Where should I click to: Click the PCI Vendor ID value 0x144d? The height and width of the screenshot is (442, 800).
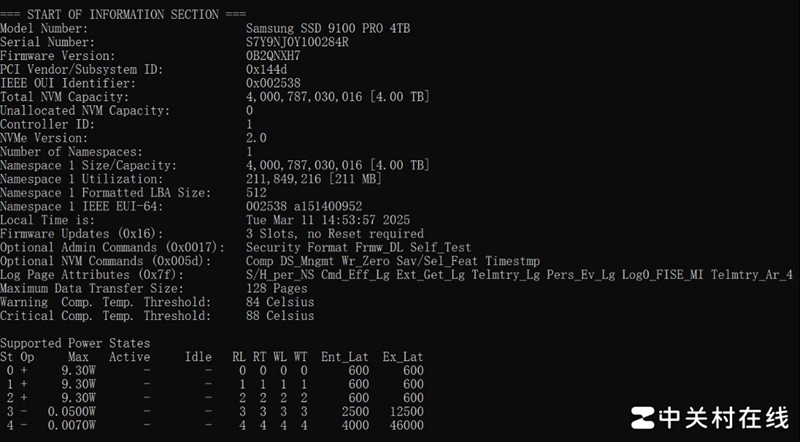click(269, 70)
